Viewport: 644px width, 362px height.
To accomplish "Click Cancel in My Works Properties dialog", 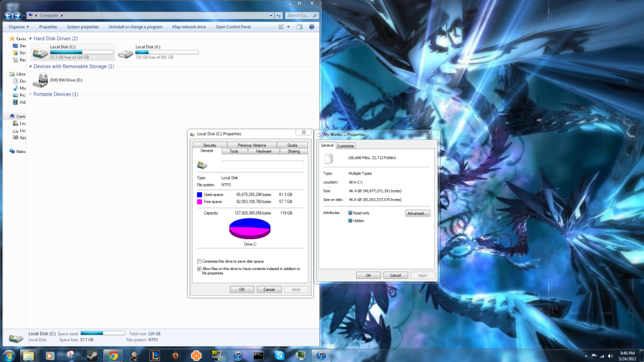I will pos(395,275).
